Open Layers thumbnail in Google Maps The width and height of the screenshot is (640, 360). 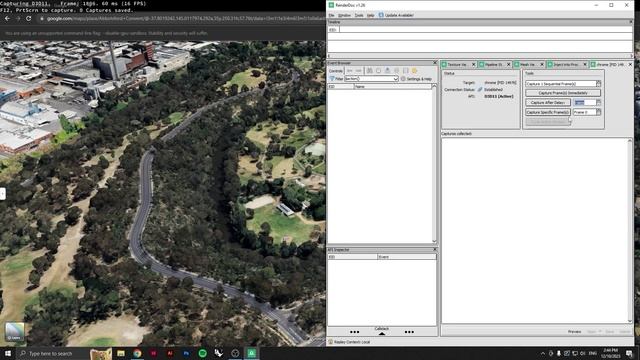[x=14, y=332]
